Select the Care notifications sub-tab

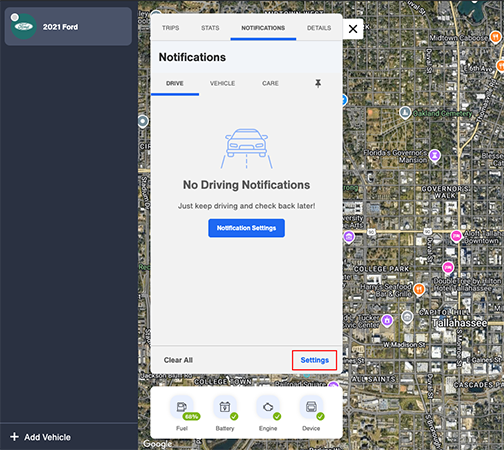click(270, 83)
